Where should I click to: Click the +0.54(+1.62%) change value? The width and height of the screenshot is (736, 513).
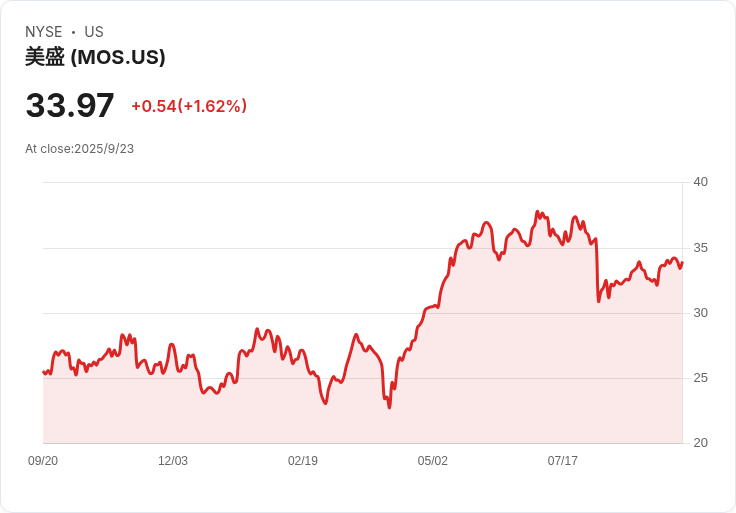pyautogui.click(x=189, y=106)
